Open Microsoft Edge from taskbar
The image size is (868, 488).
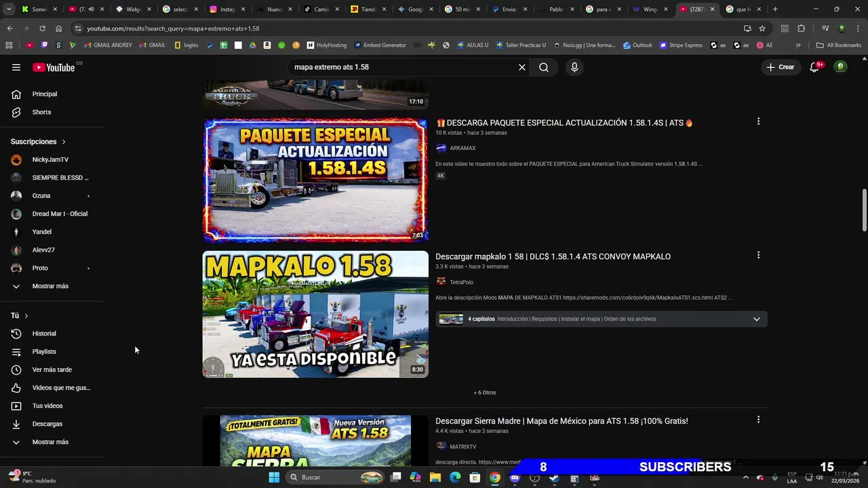tap(455, 477)
